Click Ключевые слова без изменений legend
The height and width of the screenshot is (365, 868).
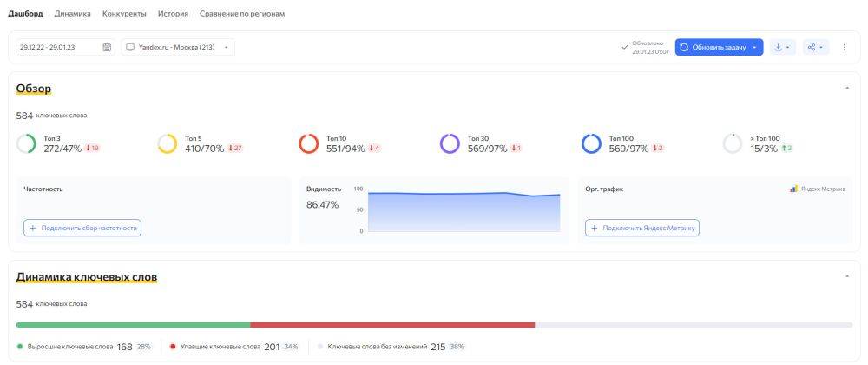(391, 347)
